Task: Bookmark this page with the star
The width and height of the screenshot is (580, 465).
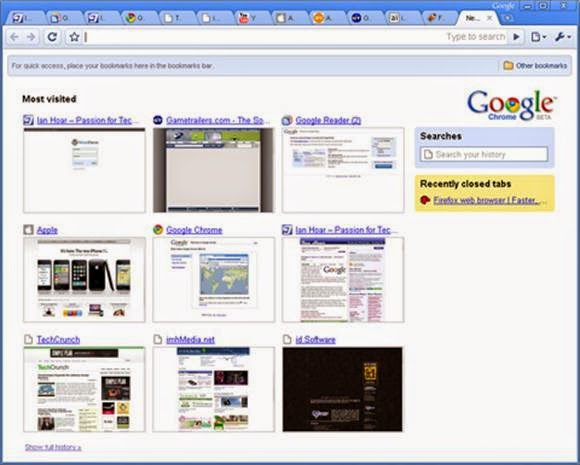Action: pos(74,37)
